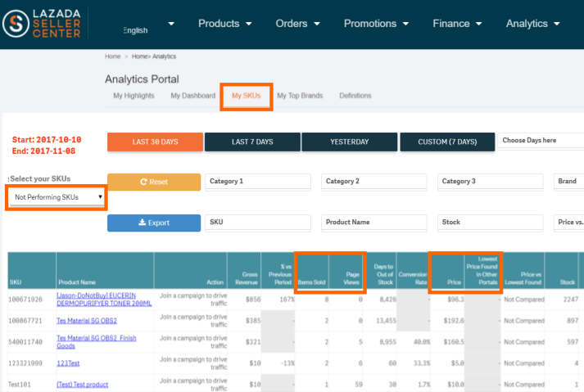Screen dimensions: 584x392
Task: Open the Products menu
Action: [224, 24]
